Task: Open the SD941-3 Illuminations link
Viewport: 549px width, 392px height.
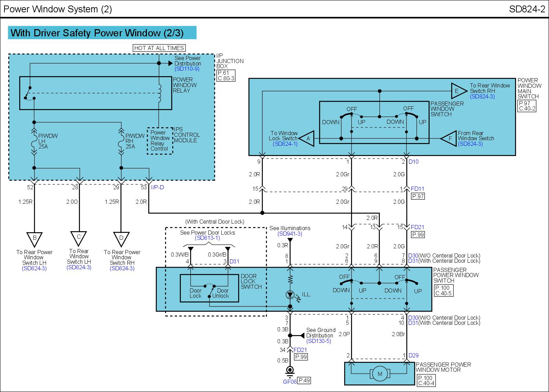Action: [290, 234]
